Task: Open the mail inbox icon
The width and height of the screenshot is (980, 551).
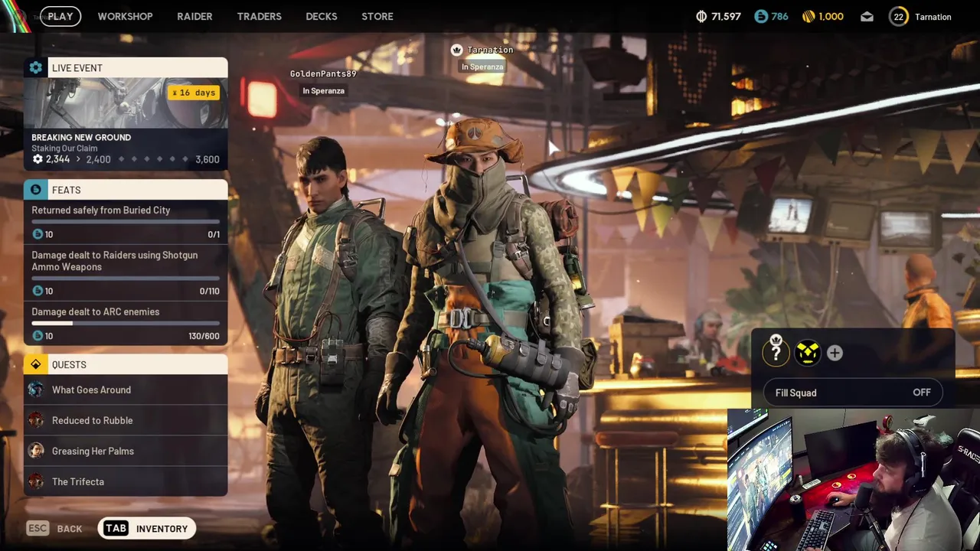Action: (867, 16)
